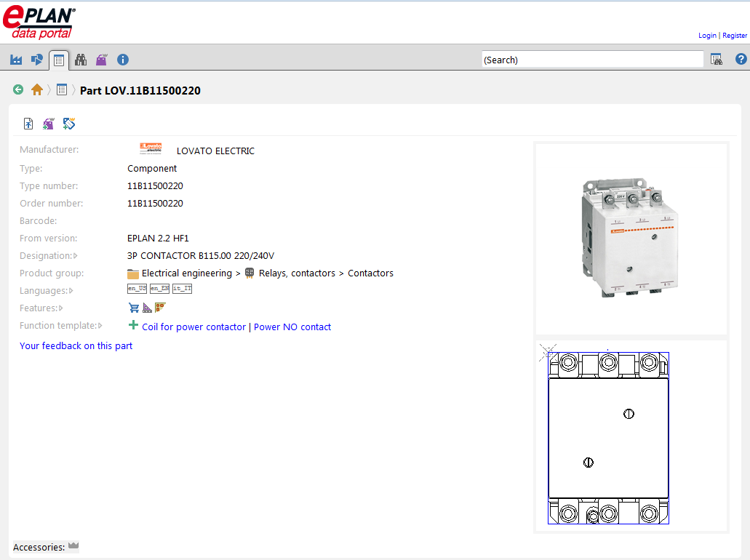Image resolution: width=750 pixels, height=560 pixels.
Task: Click the blue information icon
Action: [123, 60]
